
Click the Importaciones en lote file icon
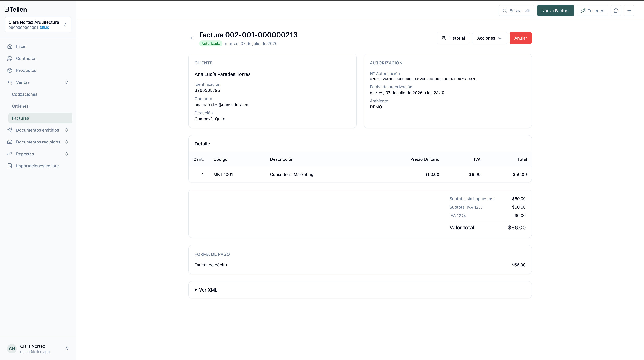coord(10,166)
